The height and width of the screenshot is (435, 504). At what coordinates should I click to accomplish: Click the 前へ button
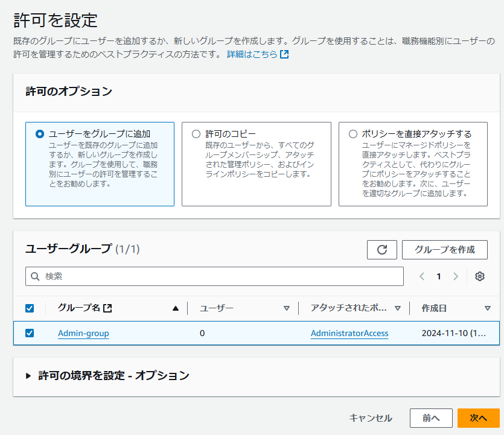point(431,418)
